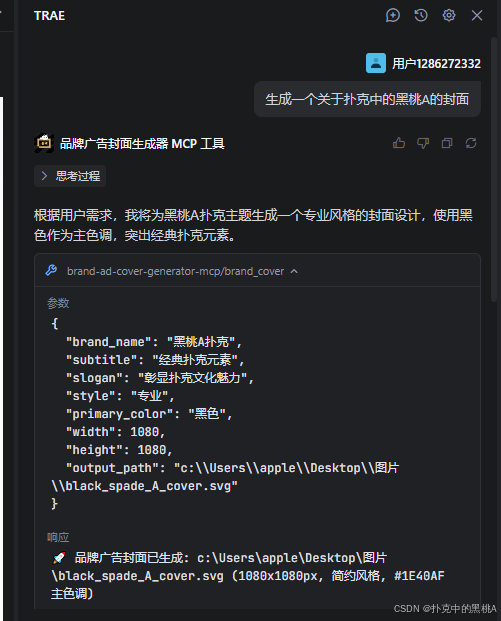Click the 参数 label

pos(58,303)
